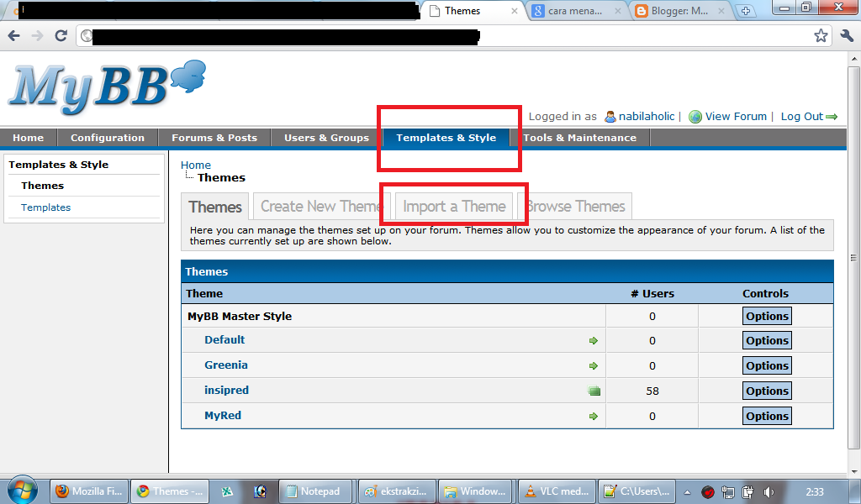Viewport: 861px width, 504px height.
Task: Set Default theme as default via arrow
Action: point(593,340)
